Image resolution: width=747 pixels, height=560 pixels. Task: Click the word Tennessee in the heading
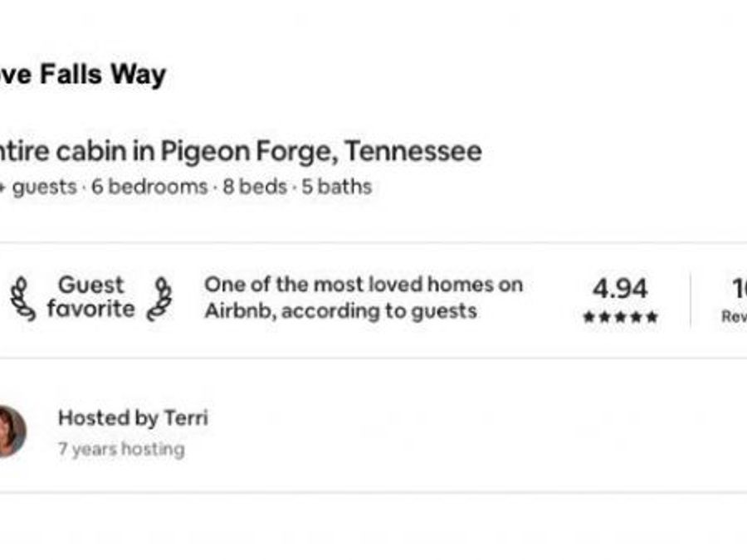[413, 152]
